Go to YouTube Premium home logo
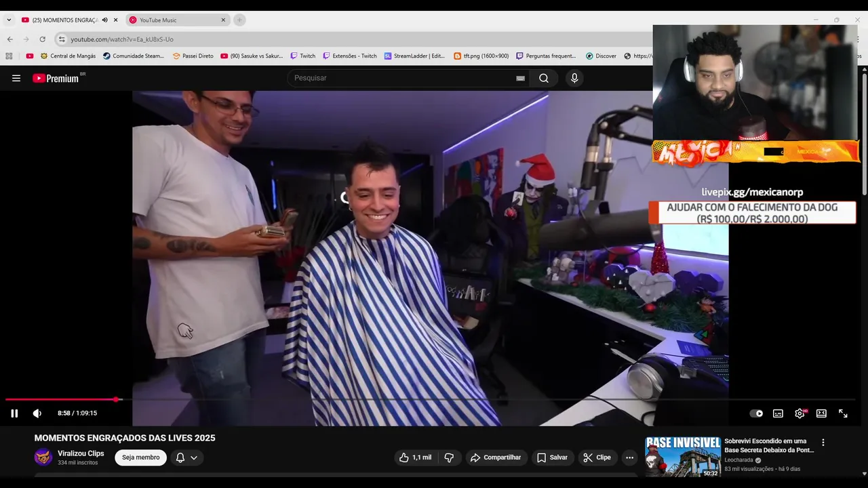 56,78
